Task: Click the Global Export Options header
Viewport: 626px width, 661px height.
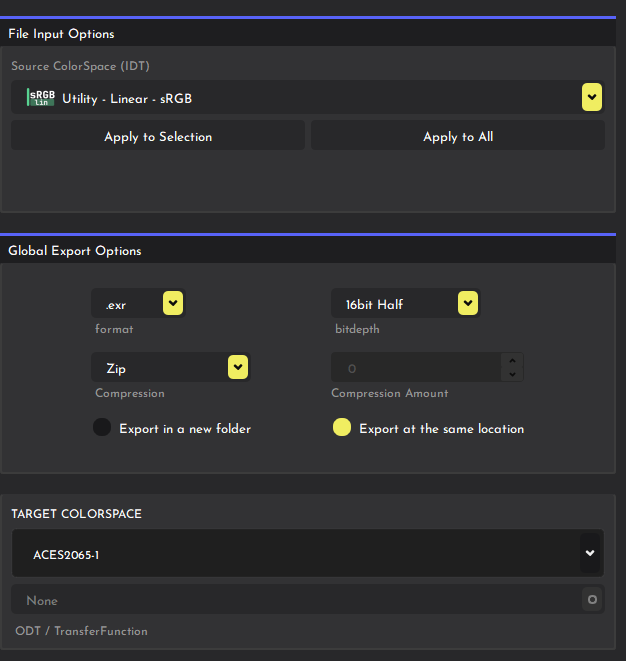Action: 75,251
